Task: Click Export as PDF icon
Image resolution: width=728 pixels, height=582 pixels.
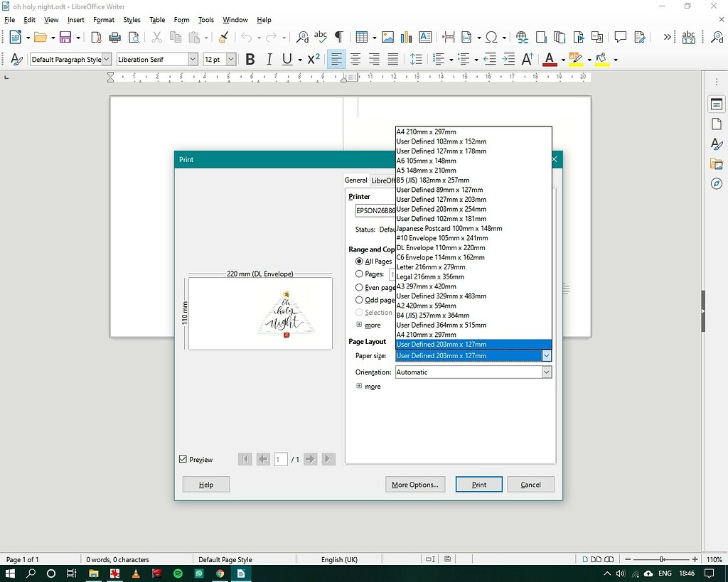Action: click(96, 37)
